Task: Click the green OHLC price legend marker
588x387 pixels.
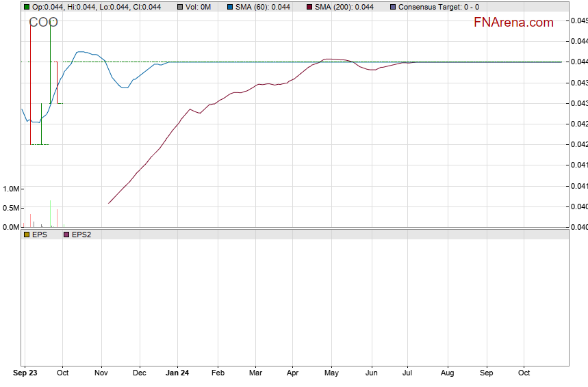Action: [x=27, y=7]
